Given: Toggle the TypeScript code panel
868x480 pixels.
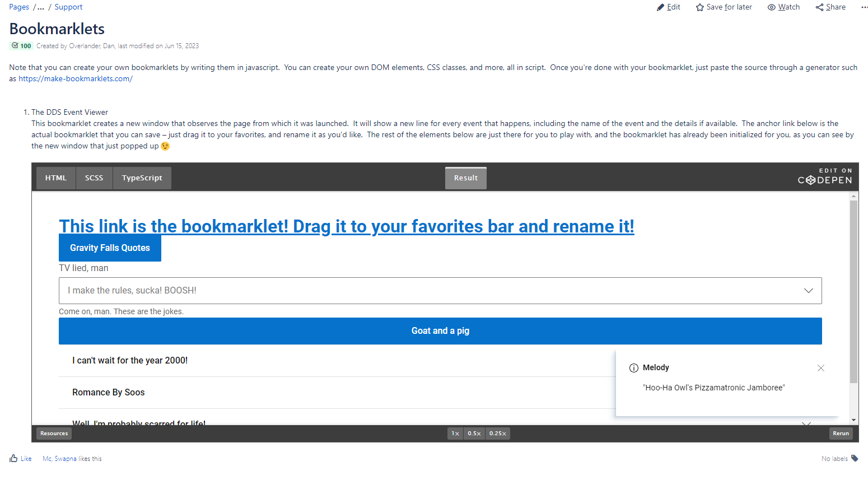Looking at the screenshot, I should [142, 178].
